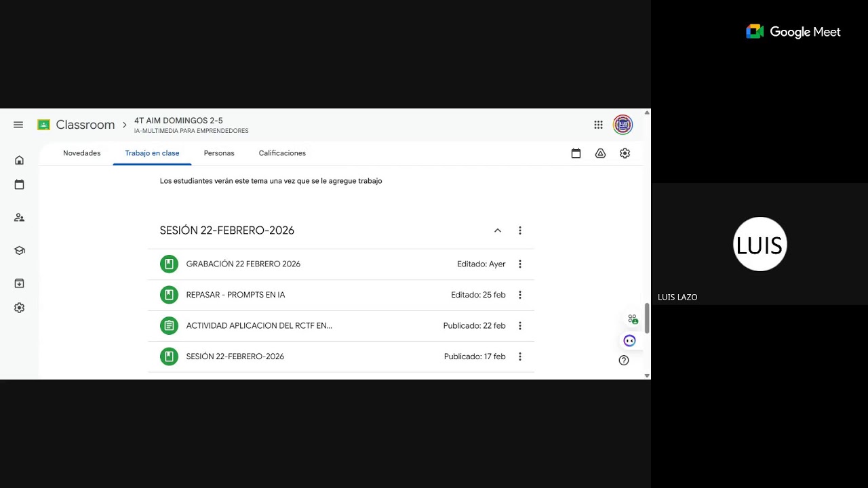Select the Trabajo en clase tab

click(x=152, y=153)
